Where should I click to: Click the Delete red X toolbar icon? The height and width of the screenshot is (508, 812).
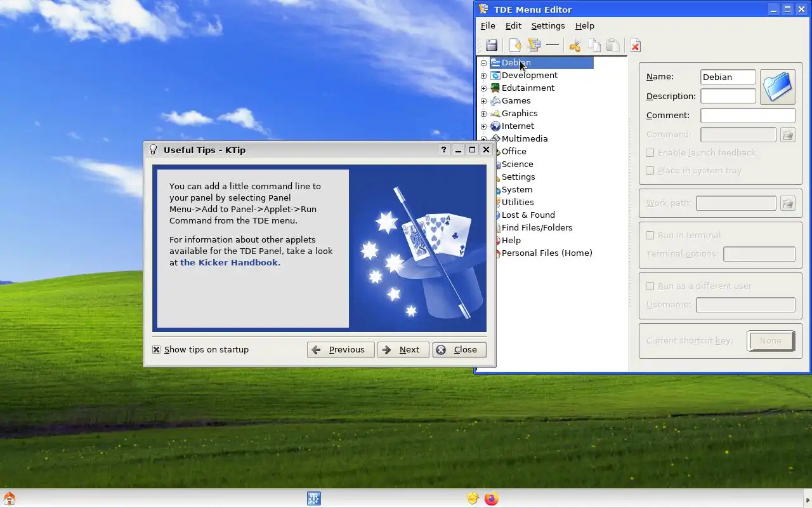635,45
